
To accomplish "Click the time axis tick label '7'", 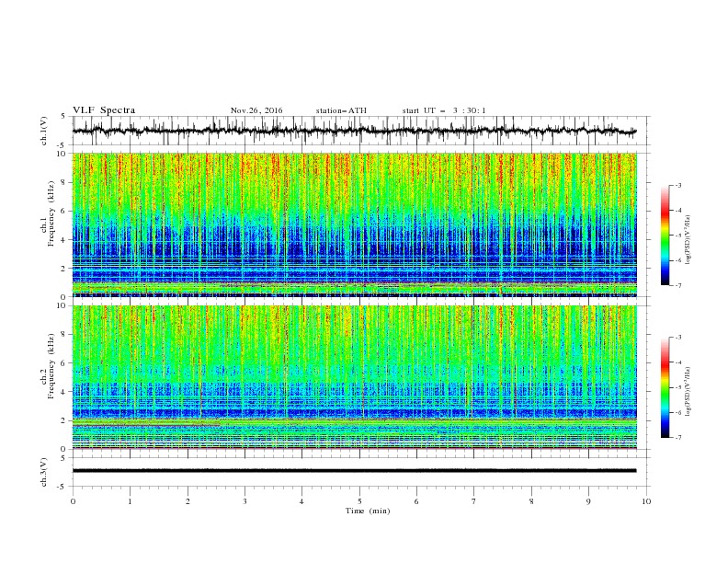I will [x=473, y=501].
